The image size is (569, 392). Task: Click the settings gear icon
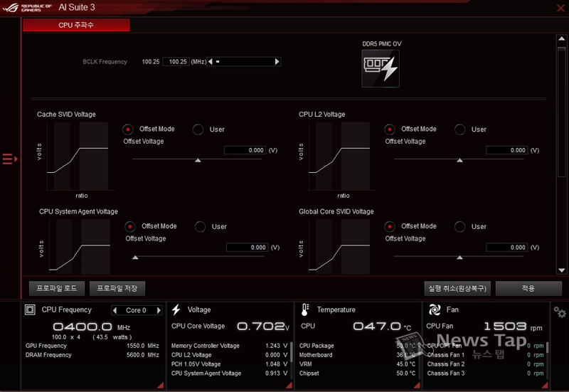(560, 313)
